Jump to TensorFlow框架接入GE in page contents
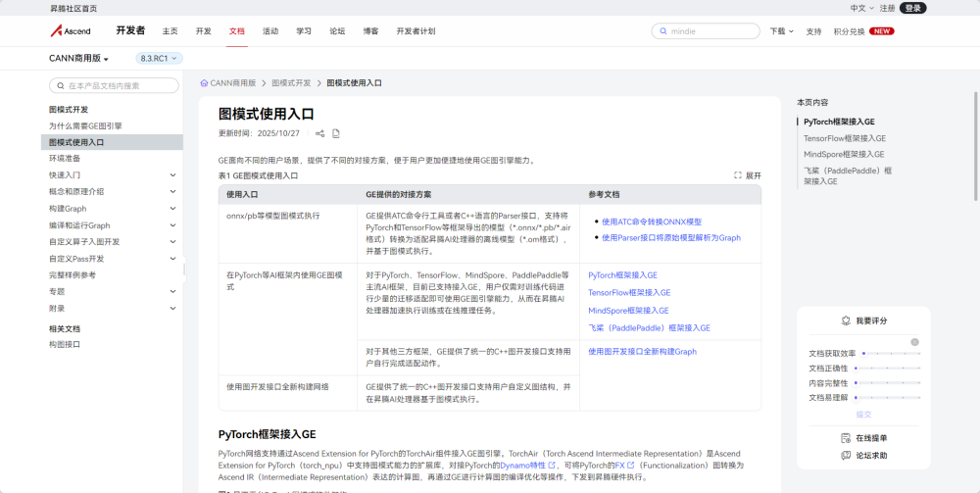 [845, 138]
